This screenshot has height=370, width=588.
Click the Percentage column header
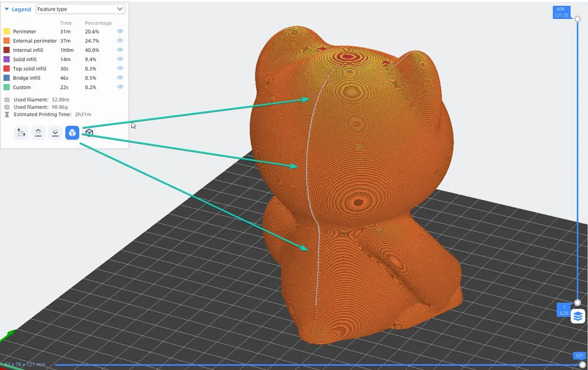[x=98, y=23]
